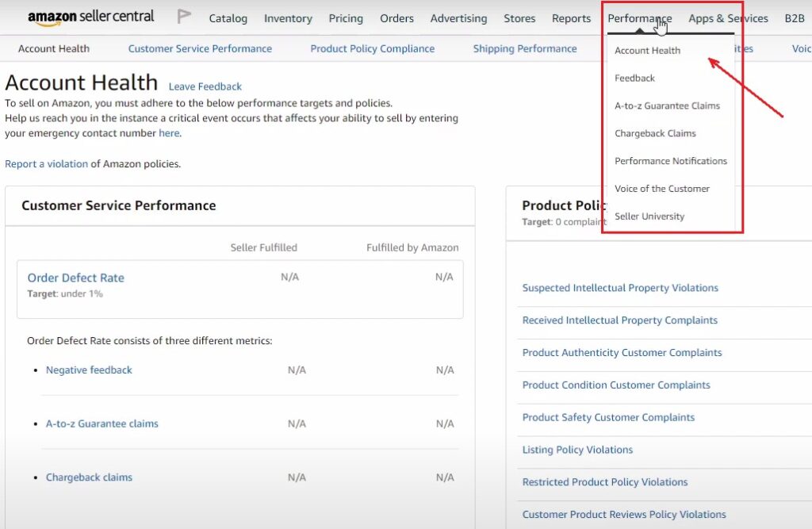The width and height of the screenshot is (812, 529).
Task: Expand the Performance menu in the top bar
Action: 639,18
